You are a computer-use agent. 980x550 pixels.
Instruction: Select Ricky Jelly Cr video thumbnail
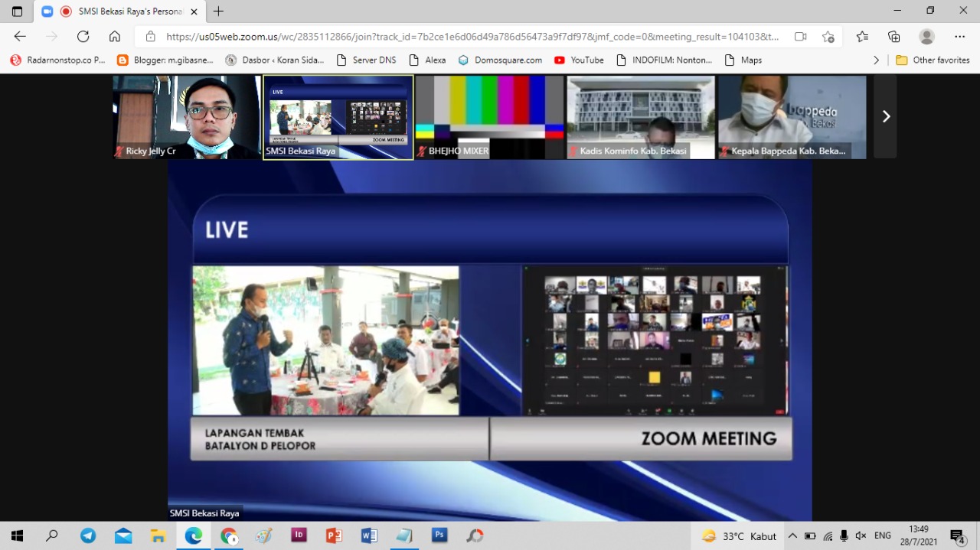pyautogui.click(x=187, y=117)
